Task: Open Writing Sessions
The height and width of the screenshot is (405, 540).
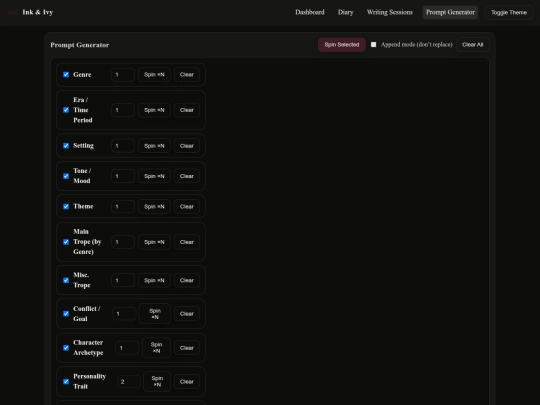Action: pos(390,12)
